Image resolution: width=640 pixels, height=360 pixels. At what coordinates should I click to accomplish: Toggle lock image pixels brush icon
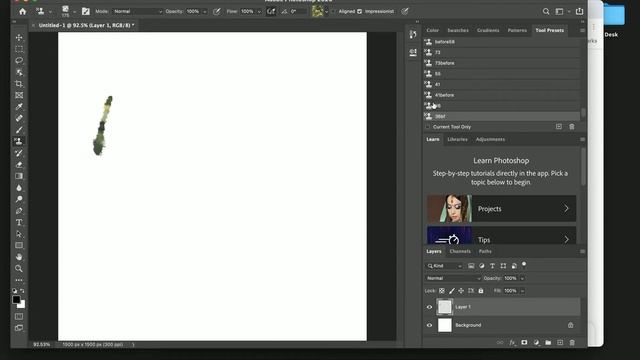(x=452, y=291)
